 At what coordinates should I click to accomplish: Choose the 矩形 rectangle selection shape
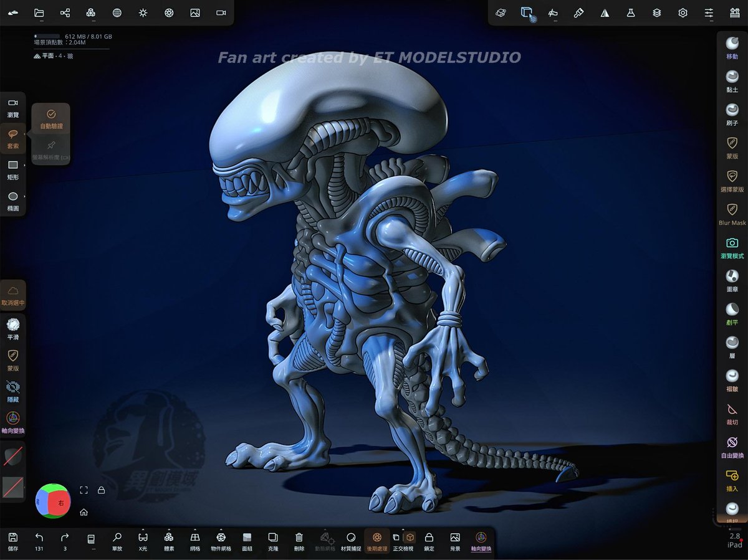coord(13,169)
